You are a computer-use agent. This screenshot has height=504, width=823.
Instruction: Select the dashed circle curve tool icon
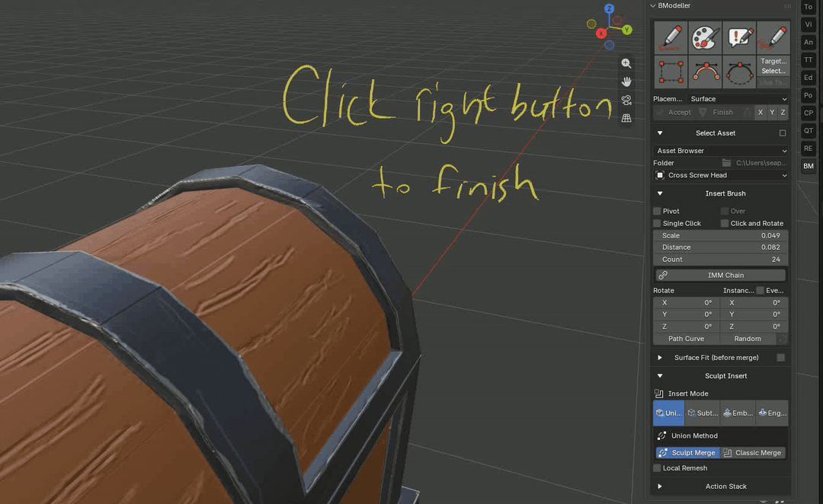tap(739, 72)
